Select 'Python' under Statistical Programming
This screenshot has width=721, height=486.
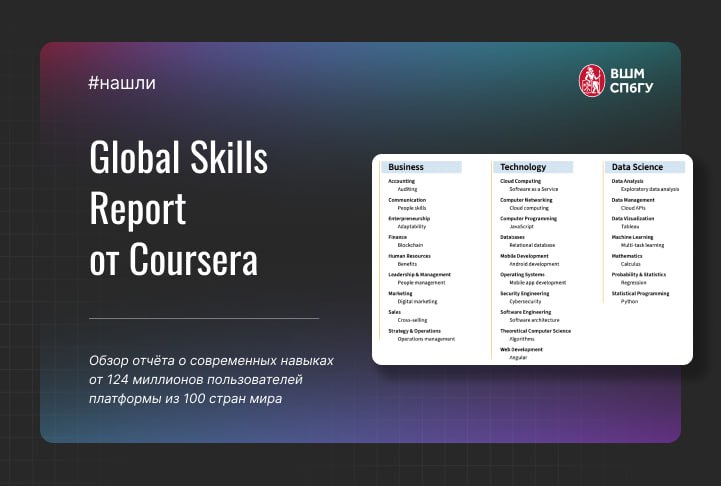pyautogui.click(x=629, y=302)
